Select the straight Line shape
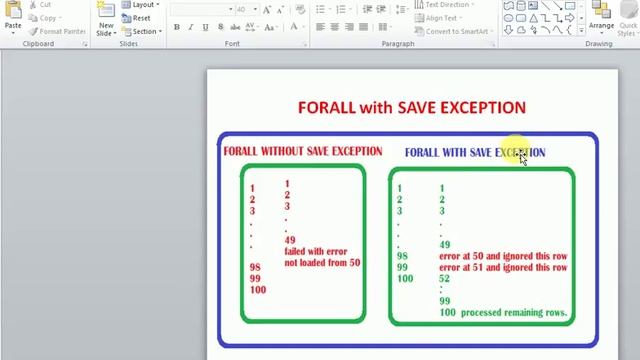 coord(545,6)
